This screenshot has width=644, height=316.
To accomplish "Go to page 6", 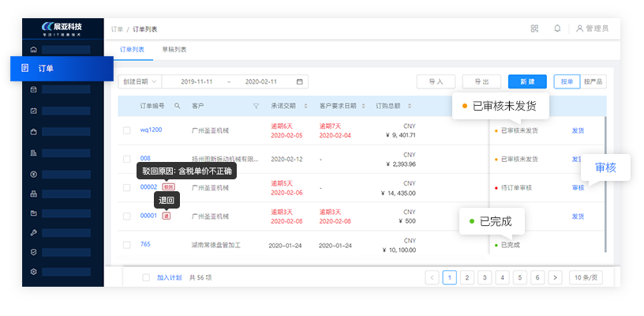I will click(537, 277).
